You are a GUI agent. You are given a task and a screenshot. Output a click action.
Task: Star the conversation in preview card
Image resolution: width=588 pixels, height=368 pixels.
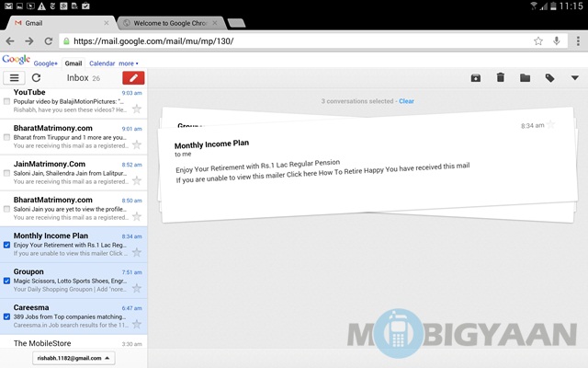click(550, 124)
